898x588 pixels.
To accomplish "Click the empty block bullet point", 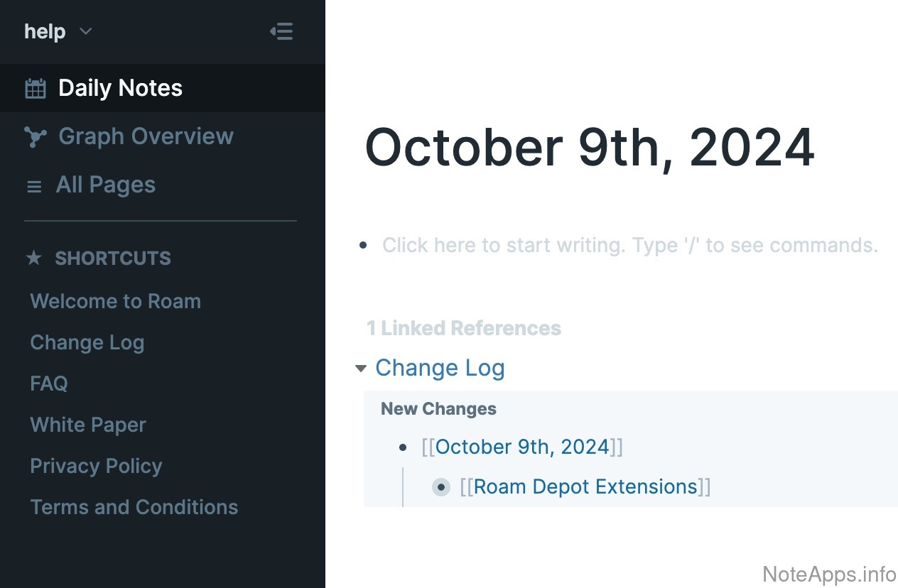I will pos(364,246).
